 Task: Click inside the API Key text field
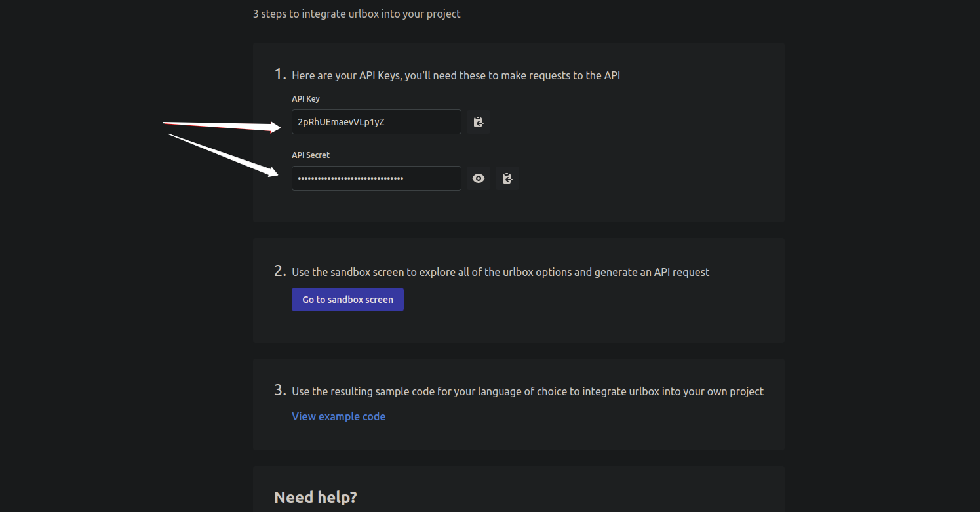(376, 122)
